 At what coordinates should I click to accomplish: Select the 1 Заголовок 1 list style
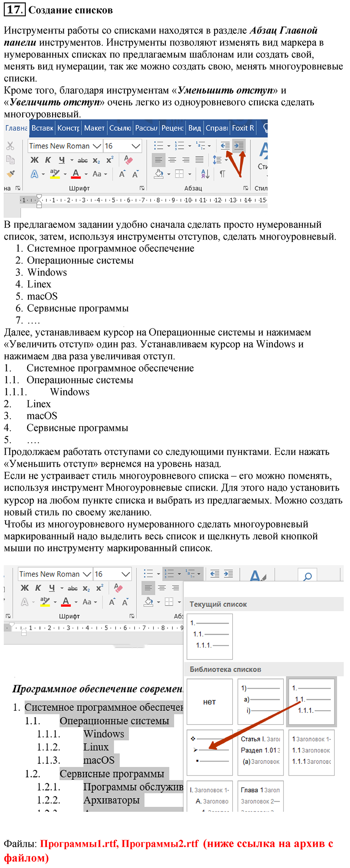311,752
